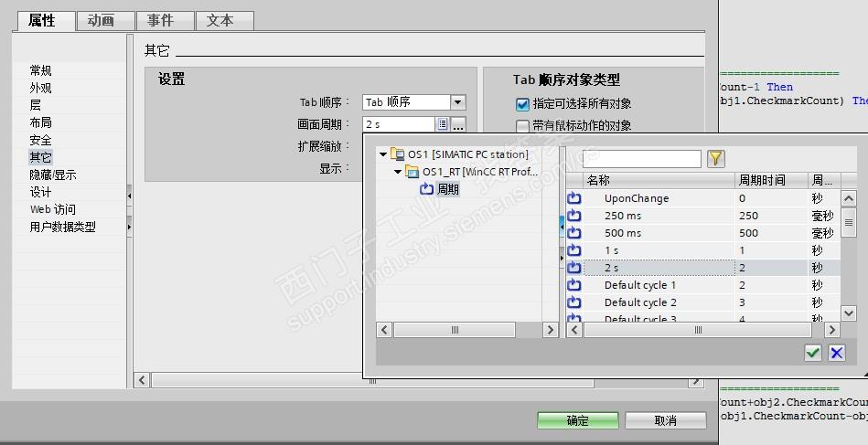Click the tree pane scroll-right arrow
This screenshot has width=868, height=445.
tap(551, 330)
